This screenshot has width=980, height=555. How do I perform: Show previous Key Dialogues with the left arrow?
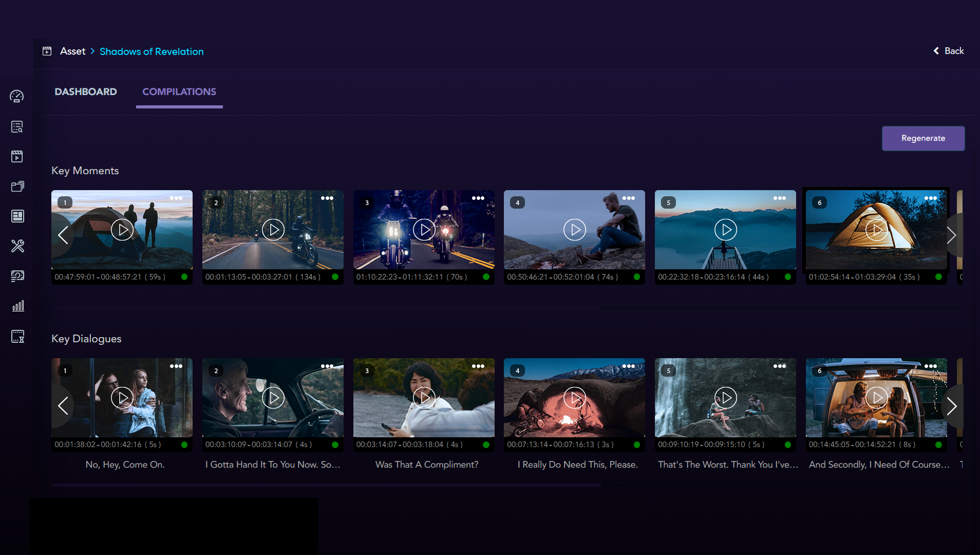(63, 406)
